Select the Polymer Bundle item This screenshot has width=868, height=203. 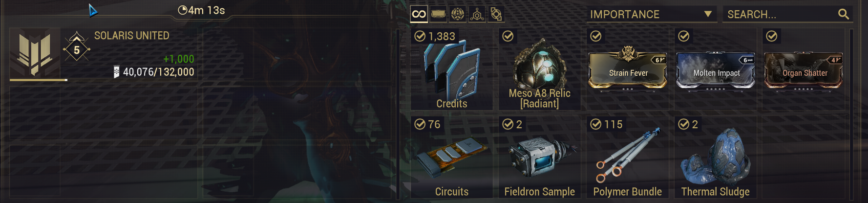click(x=628, y=157)
